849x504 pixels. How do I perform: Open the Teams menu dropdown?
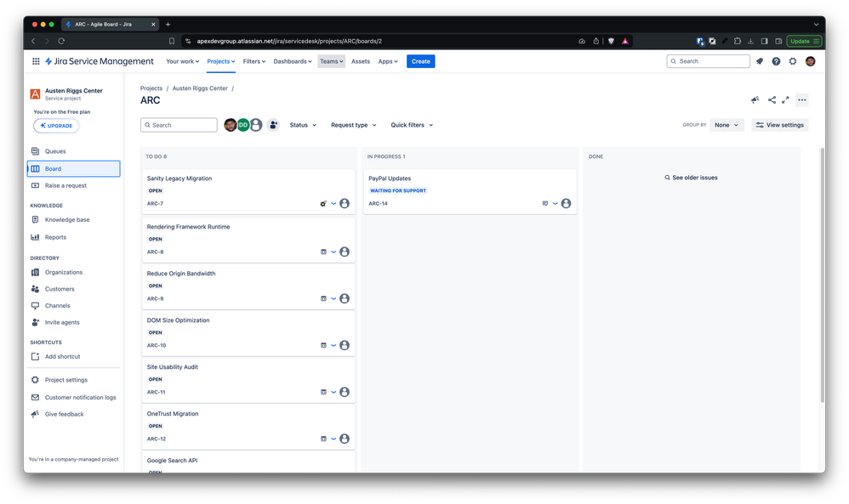tap(332, 62)
